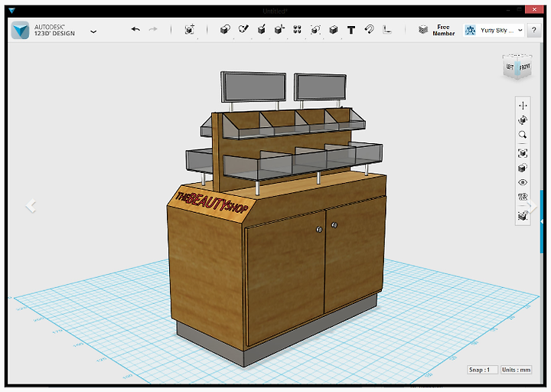Open the Snap : 1 setting
Image resolution: width=551 pixels, height=392 pixels.
(482, 370)
